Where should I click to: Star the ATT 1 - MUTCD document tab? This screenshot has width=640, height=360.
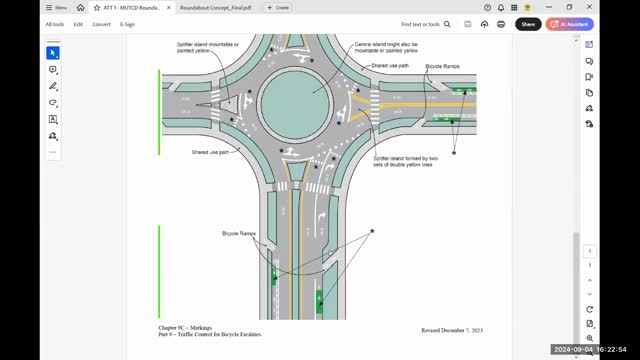pyautogui.click(x=97, y=8)
